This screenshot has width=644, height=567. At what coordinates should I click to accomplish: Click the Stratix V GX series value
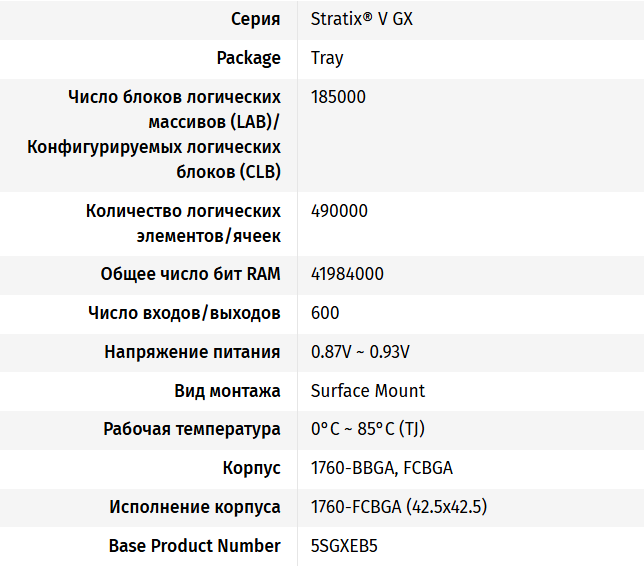(361, 19)
